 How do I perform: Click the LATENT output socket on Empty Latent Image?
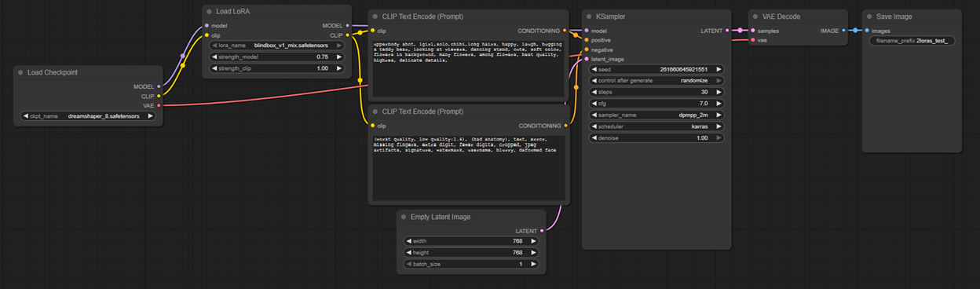(x=542, y=231)
